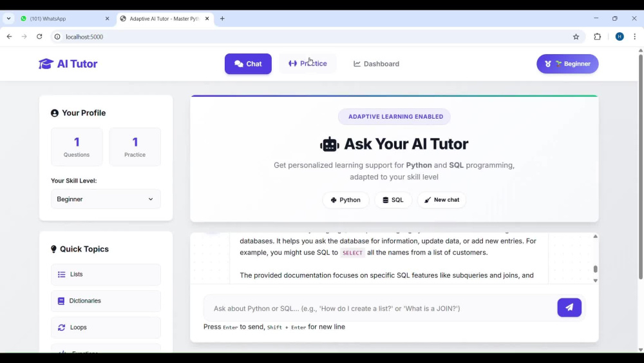Viewport: 644px width, 363px height.
Task: Start a New chat
Action: coord(442,200)
